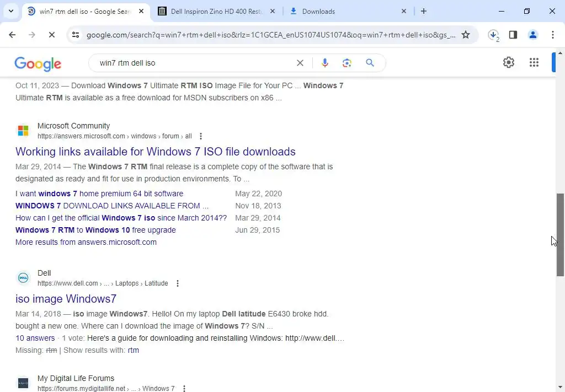Click the Google search input field
The height and width of the screenshot is (392, 565).
tap(195, 63)
